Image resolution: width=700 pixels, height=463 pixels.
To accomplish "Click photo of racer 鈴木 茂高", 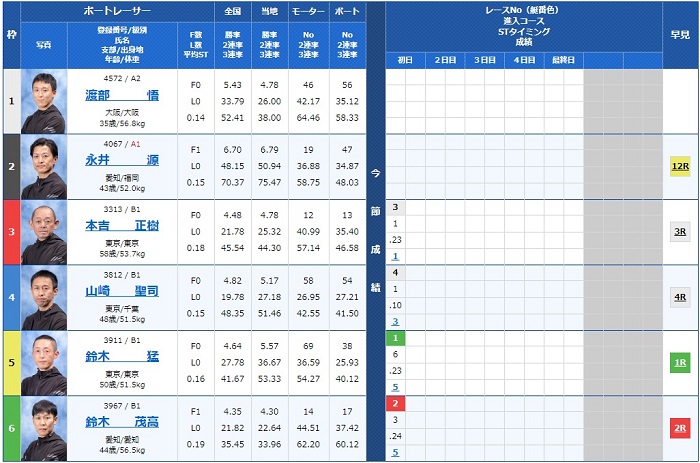I will click(x=43, y=428).
